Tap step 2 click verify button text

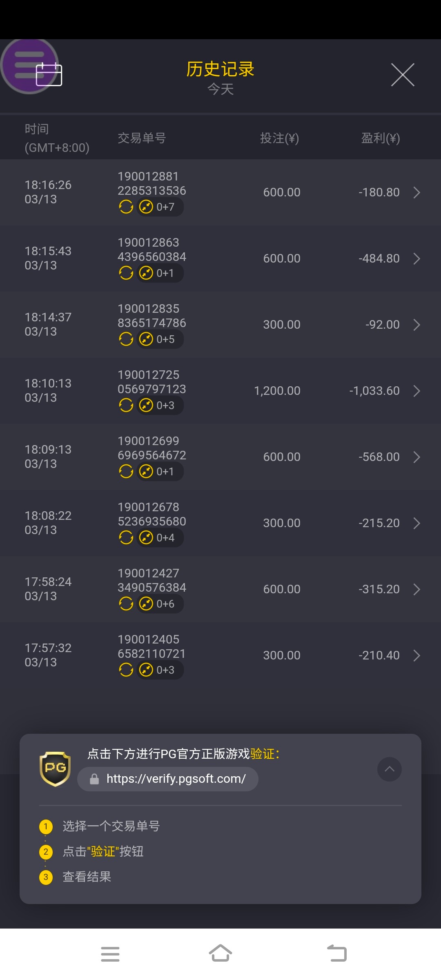point(103,852)
